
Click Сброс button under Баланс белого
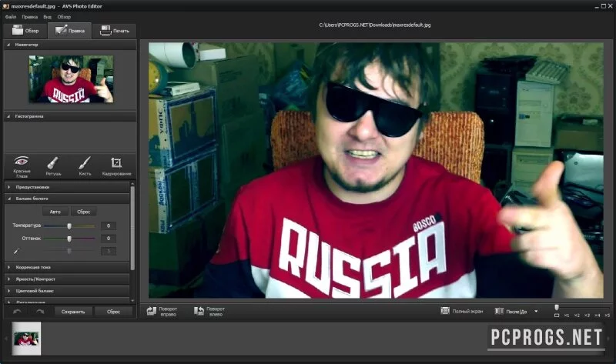coord(84,212)
